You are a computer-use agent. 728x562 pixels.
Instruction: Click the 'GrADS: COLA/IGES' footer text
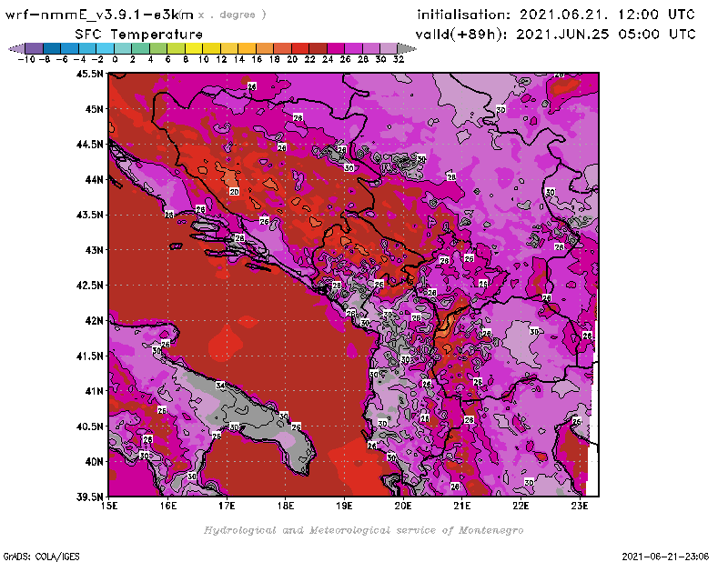click(41, 557)
